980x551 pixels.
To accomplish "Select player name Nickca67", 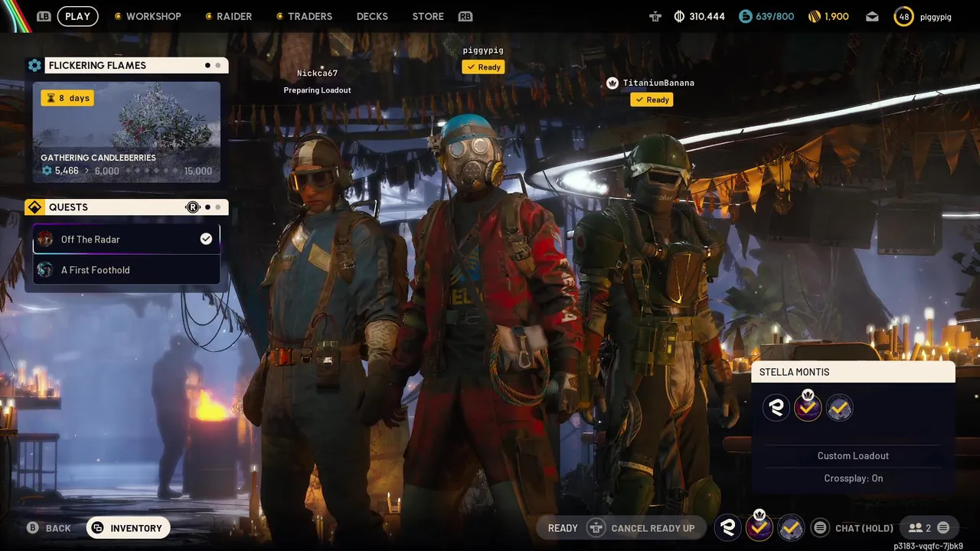I will coord(318,73).
